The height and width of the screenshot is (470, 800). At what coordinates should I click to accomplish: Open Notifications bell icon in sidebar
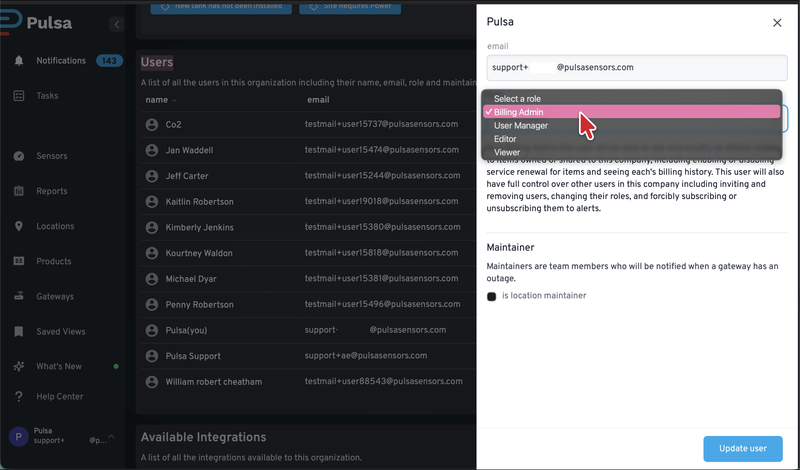pos(19,61)
